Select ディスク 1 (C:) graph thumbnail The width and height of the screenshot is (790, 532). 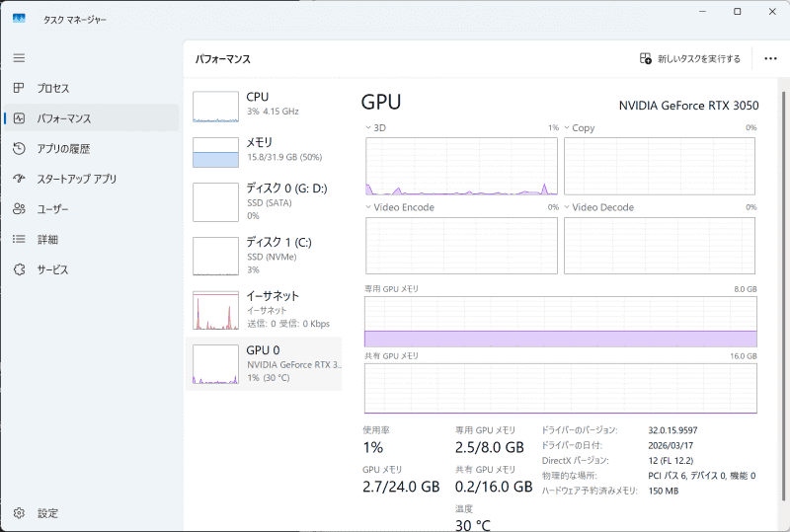click(215, 256)
